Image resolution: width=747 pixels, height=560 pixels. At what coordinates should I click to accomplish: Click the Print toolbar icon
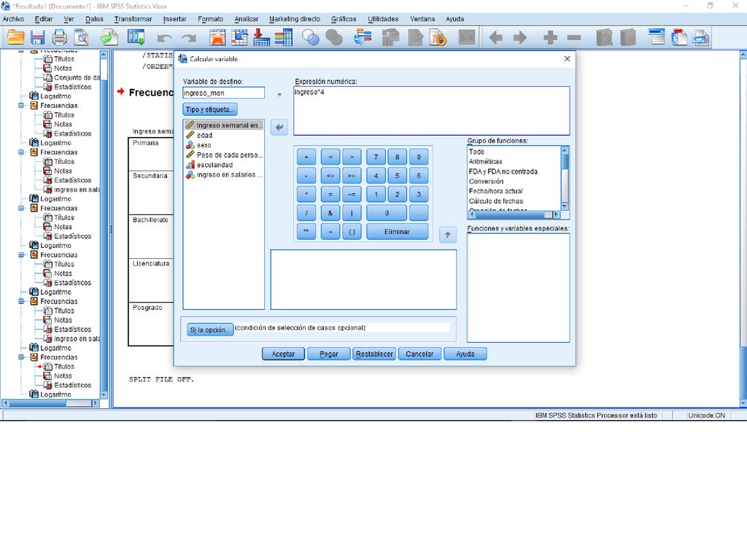click(x=60, y=37)
